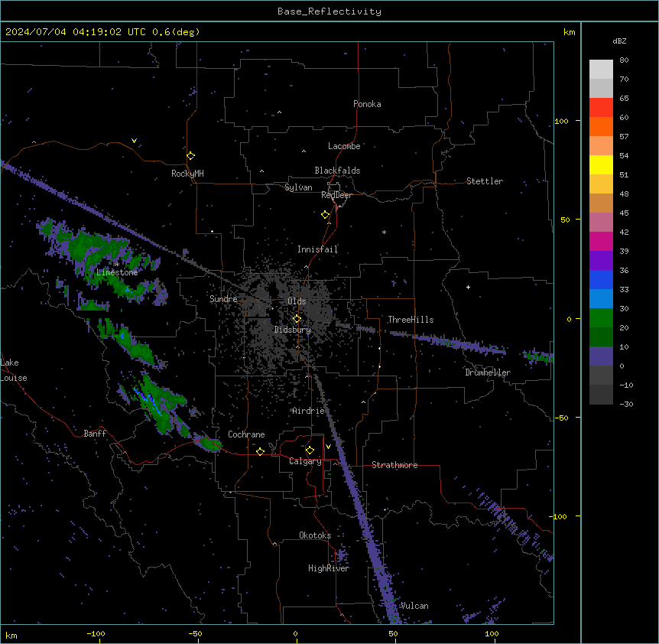Image resolution: width=659 pixels, height=644 pixels.
Task: Click the Stettler city label
Action: [485, 181]
